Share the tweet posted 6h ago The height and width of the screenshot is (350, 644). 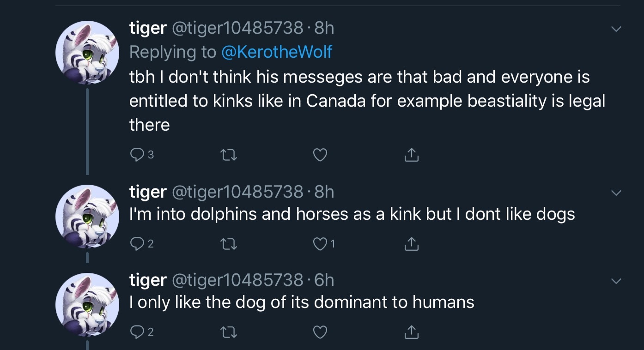pyautogui.click(x=411, y=332)
